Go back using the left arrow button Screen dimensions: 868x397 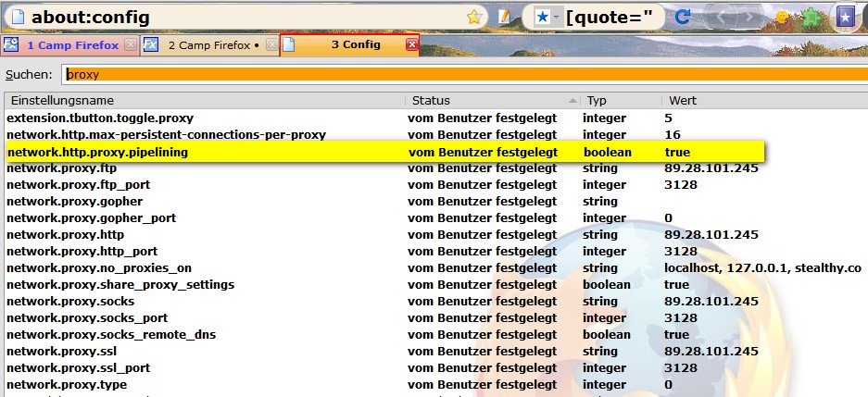[x=722, y=18]
